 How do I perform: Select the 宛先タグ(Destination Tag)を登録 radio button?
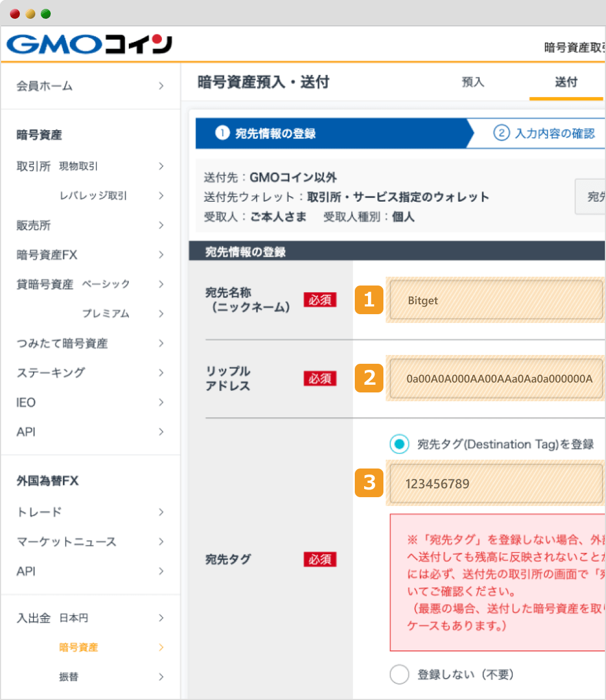399,444
